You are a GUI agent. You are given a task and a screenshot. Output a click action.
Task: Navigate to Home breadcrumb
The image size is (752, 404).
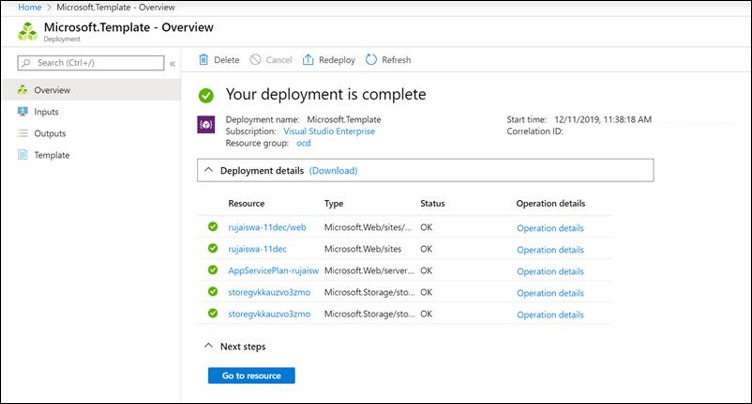[30, 7]
